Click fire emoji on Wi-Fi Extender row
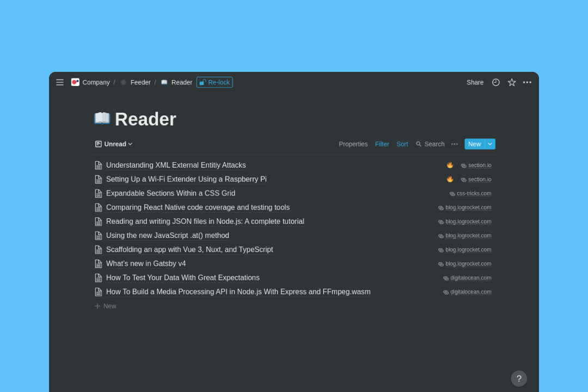Screen dimensions: 588x392 450,179
